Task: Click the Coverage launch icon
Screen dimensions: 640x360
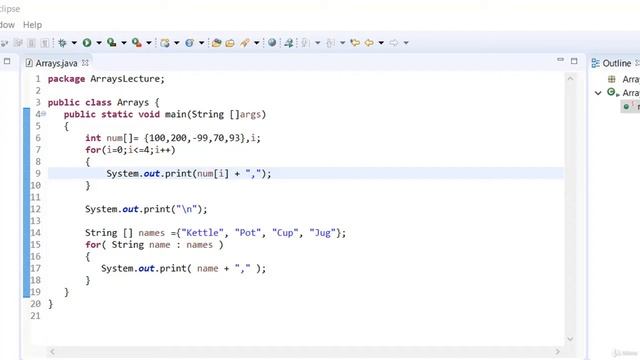Action: click(x=111, y=42)
